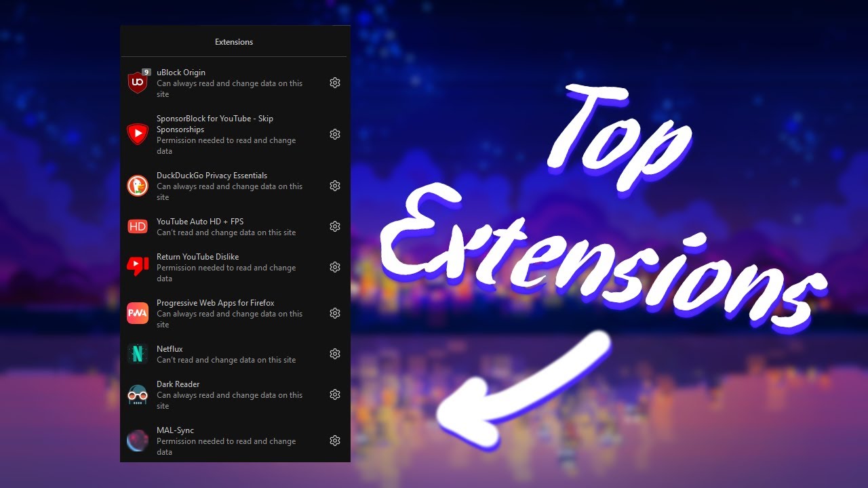
Task: Open settings gear for uBlock Origin
Action: click(x=335, y=83)
